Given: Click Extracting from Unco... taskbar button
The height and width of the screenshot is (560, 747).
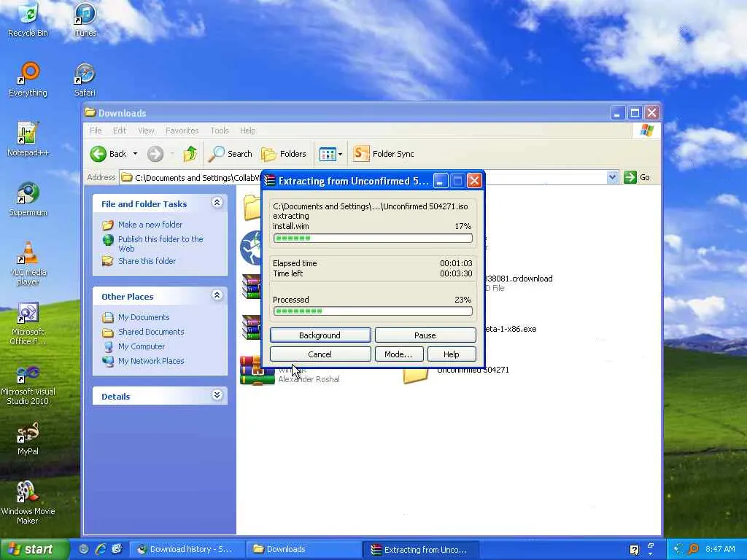Looking at the screenshot, I should [x=420, y=549].
